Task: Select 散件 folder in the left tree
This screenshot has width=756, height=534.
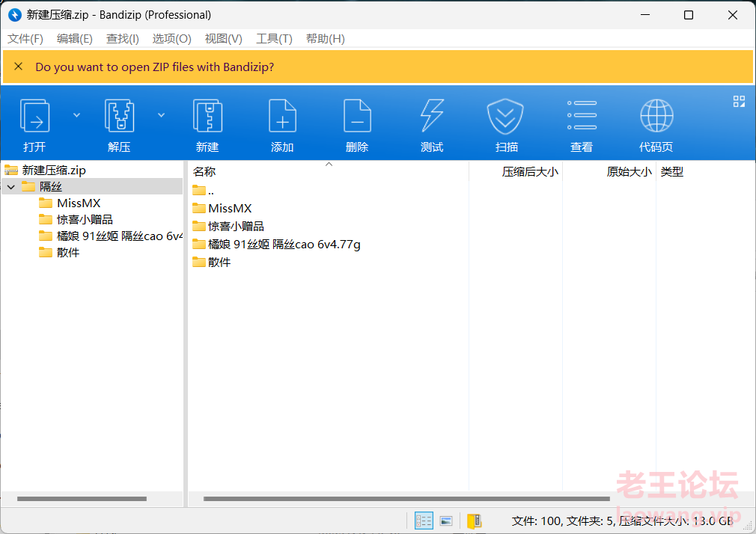Action: (x=68, y=252)
